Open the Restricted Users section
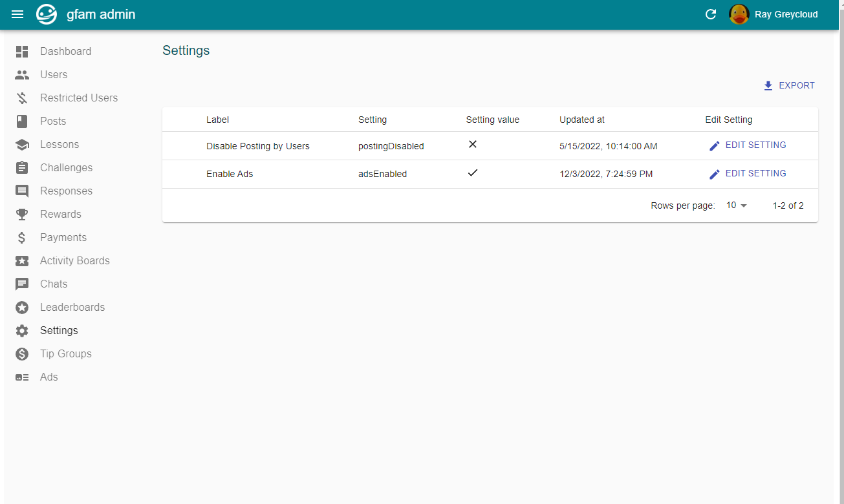The width and height of the screenshot is (844, 504). pyautogui.click(x=79, y=98)
